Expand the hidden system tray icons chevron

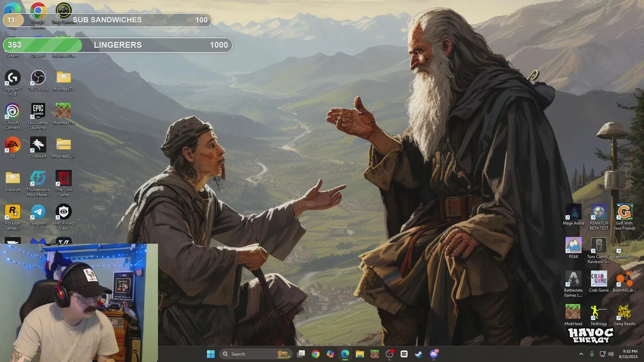(581, 354)
